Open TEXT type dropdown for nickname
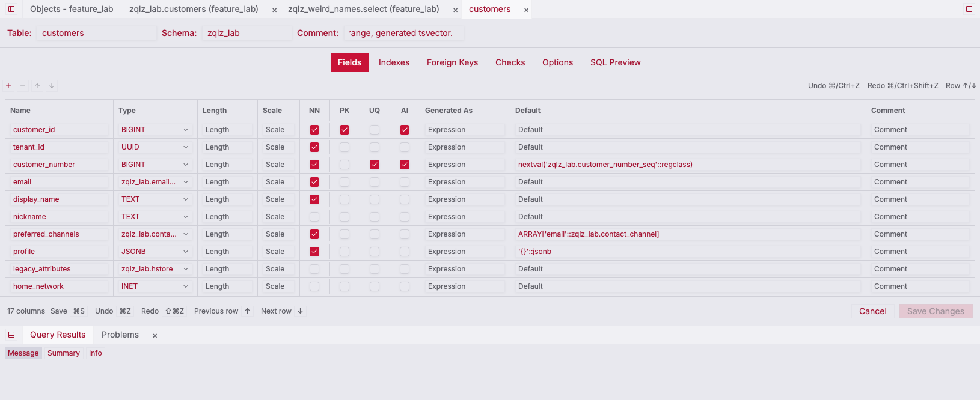Screen dimensions: 980x400 [x=155, y=217]
